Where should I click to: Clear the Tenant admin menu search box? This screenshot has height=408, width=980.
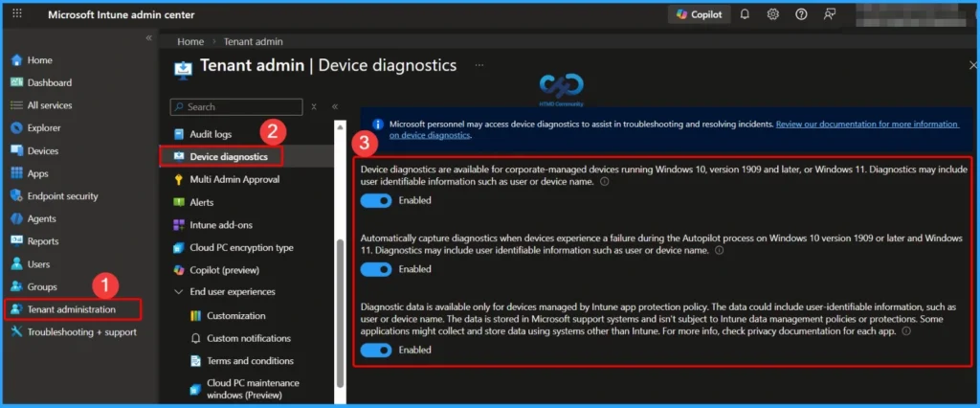pos(314,107)
